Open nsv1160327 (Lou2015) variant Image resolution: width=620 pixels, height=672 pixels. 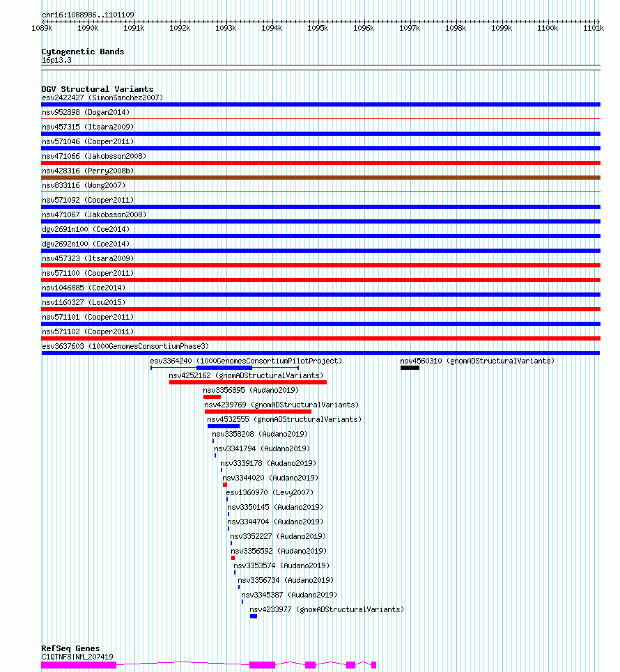click(84, 302)
